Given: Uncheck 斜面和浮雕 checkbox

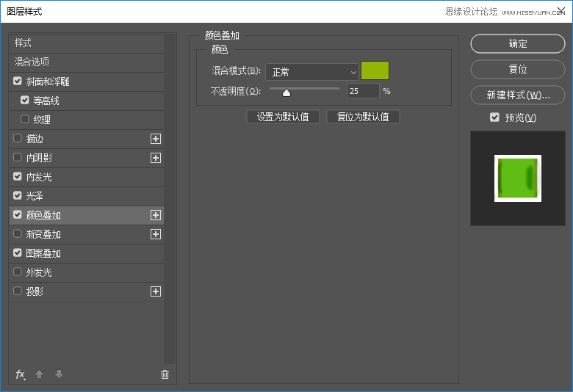Looking at the screenshot, I should point(18,81).
